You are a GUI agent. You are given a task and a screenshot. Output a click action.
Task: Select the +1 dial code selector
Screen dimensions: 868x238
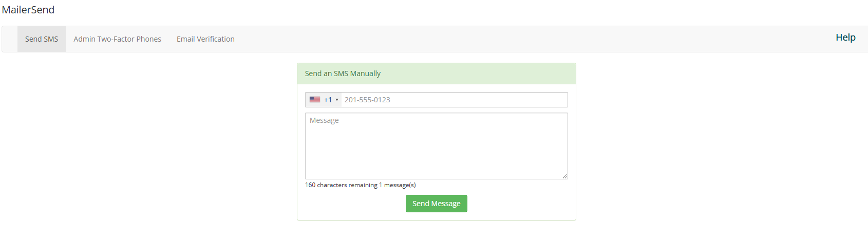click(x=324, y=100)
